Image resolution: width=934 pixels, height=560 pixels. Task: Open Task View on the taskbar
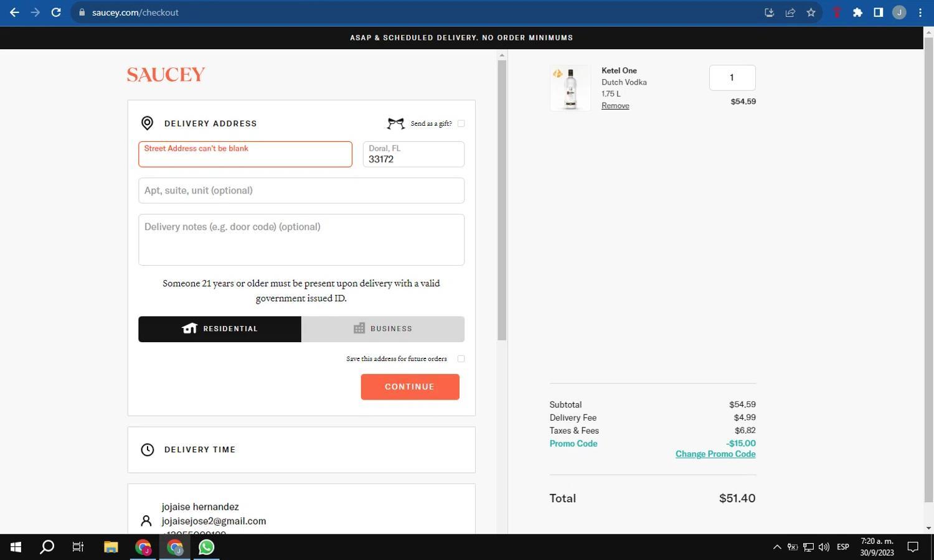78,547
